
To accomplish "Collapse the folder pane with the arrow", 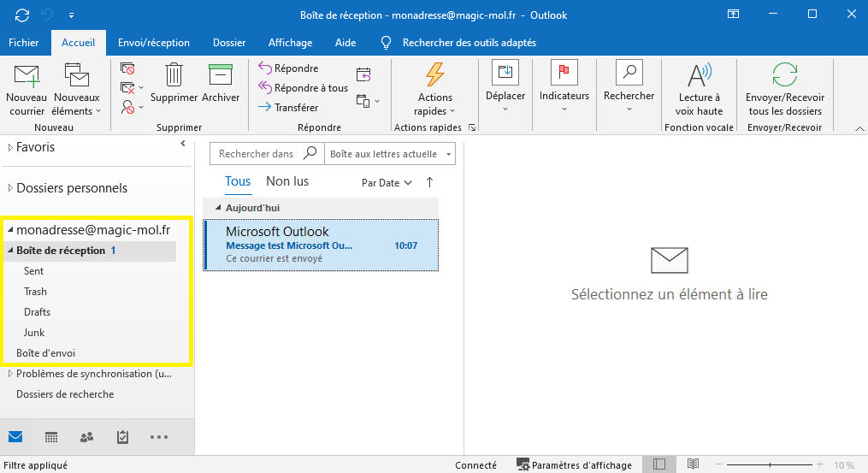I will pyautogui.click(x=183, y=144).
